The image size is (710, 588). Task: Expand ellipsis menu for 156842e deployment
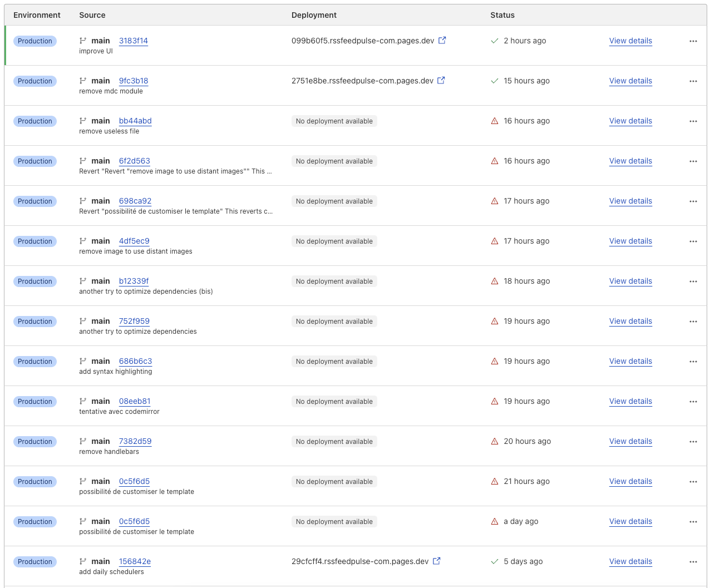(693, 562)
